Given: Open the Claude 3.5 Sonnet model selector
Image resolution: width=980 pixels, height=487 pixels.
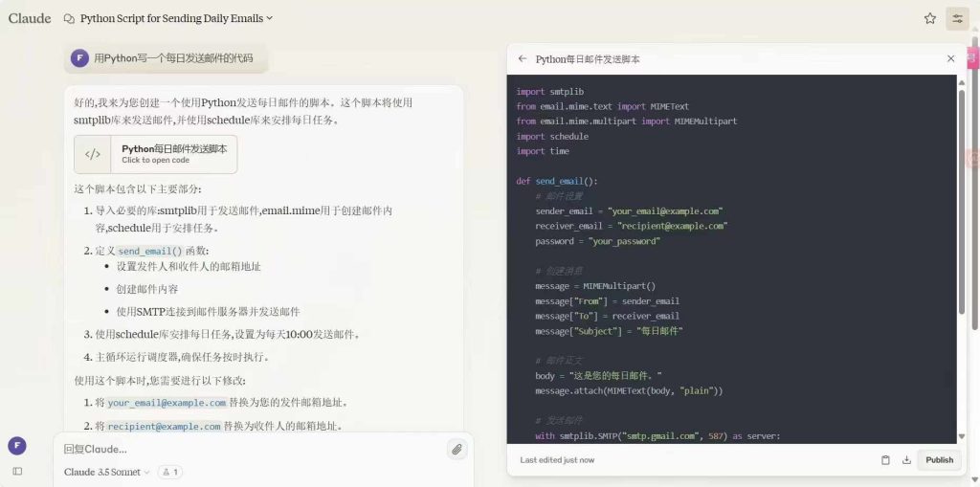Looking at the screenshot, I should click(107, 472).
